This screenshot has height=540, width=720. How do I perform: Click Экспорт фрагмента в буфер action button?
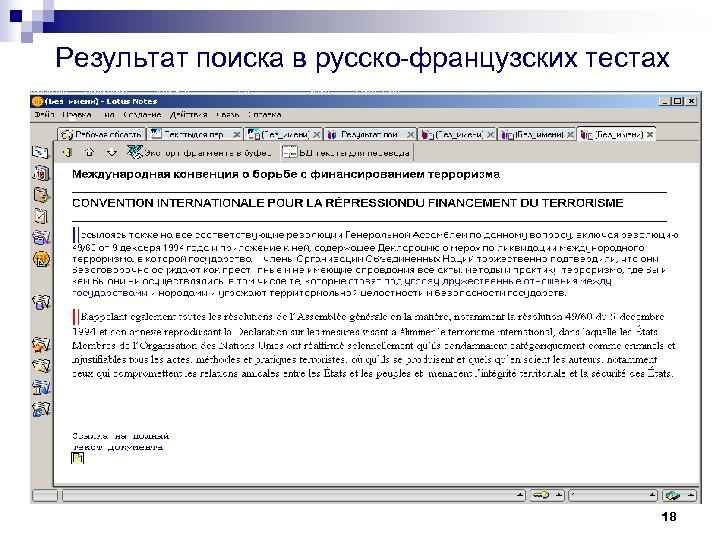click(x=200, y=152)
